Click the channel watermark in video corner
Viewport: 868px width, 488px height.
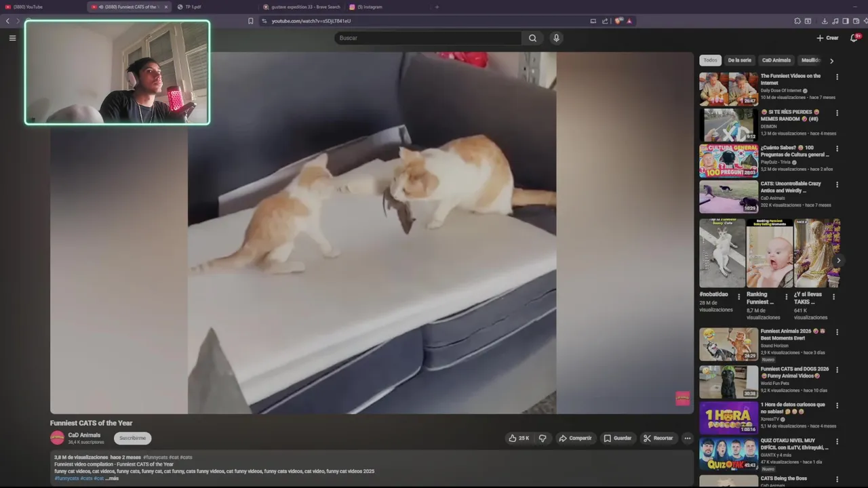click(682, 399)
